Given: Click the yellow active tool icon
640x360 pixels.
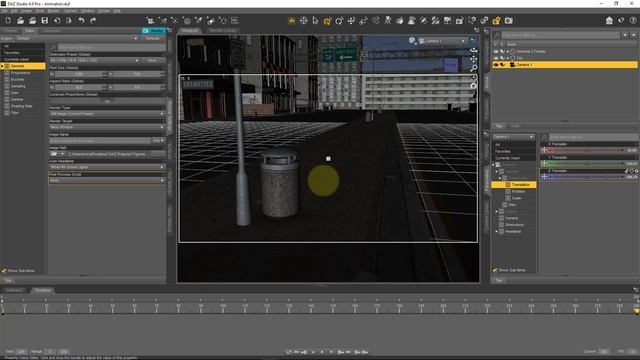Looking at the screenshot, I should click(x=292, y=20).
